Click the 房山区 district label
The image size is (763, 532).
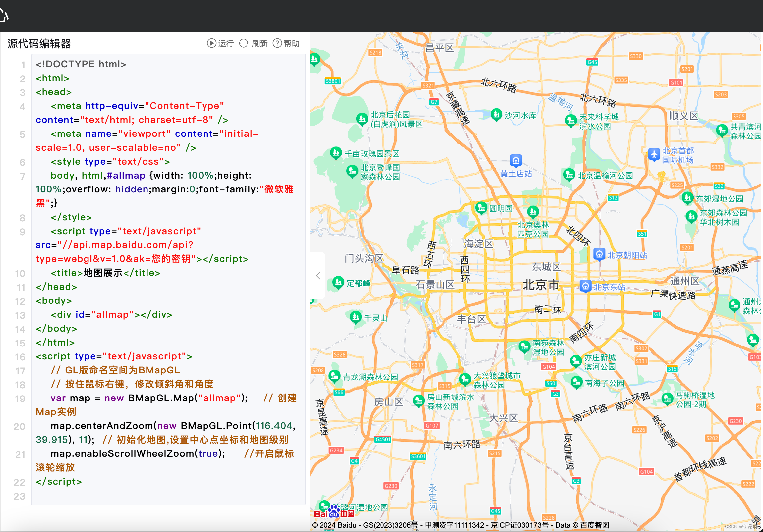(x=388, y=402)
